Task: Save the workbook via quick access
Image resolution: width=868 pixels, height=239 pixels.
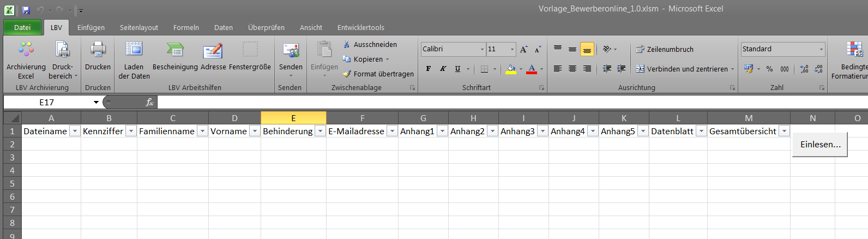Action: tap(26, 10)
